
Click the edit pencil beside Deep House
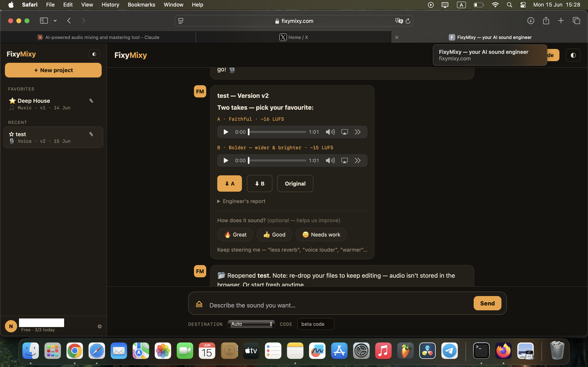(91, 101)
